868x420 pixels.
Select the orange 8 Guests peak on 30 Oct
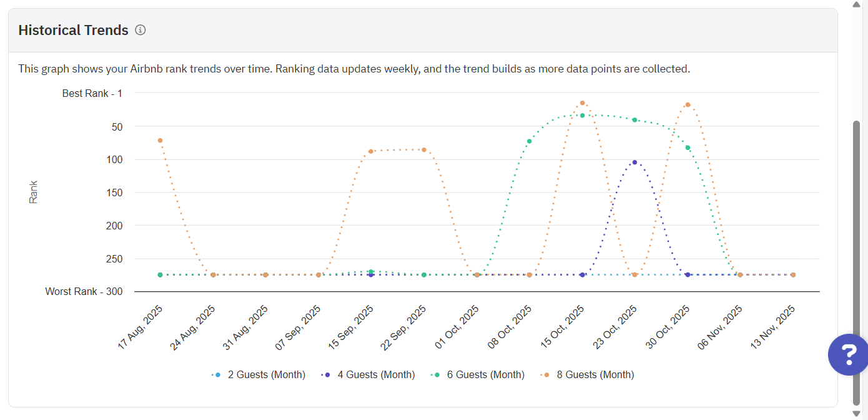point(688,105)
